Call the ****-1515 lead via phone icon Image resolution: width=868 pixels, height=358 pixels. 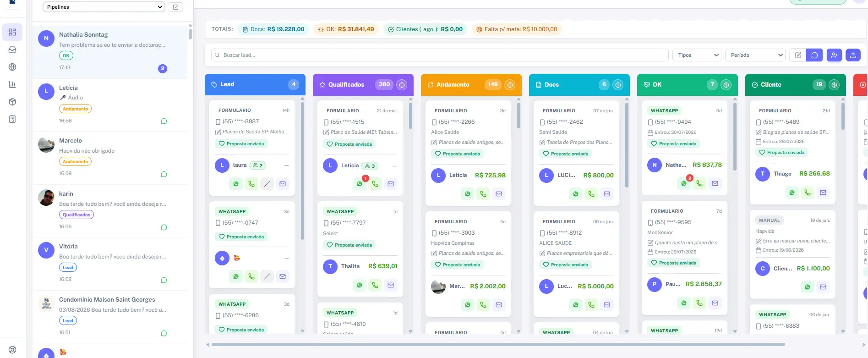[x=375, y=184]
